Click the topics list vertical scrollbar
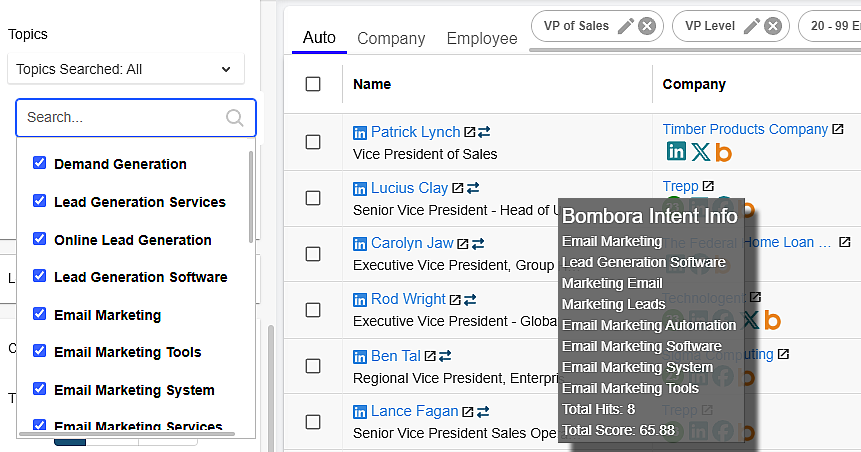Viewport: 861px width, 452px height. tap(251, 197)
